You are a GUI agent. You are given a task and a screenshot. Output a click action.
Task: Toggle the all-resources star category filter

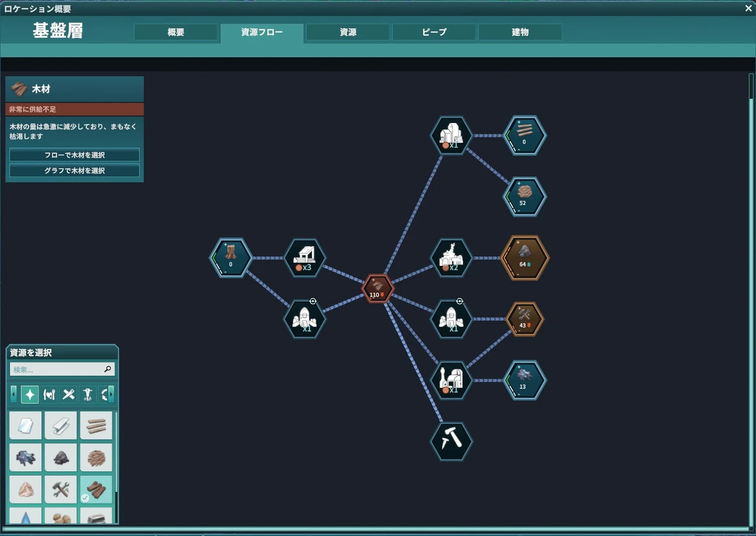(30, 394)
